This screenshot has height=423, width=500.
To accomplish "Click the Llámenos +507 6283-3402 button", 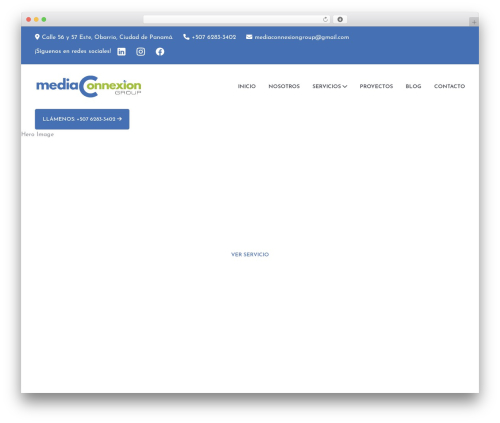I will click(82, 119).
